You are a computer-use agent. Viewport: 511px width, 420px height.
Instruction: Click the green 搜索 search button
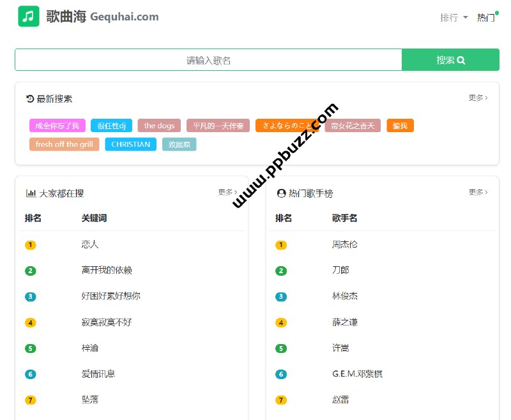[450, 59]
